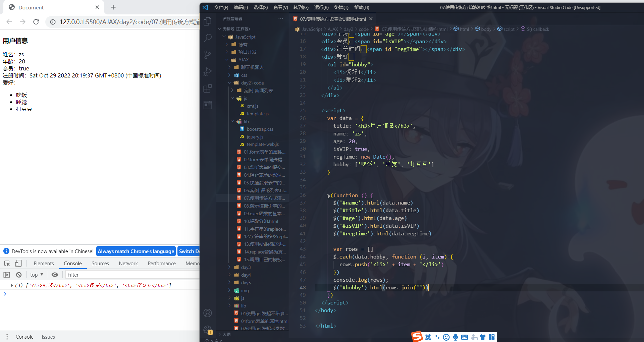Expand the logged array in the console

(x=12, y=285)
